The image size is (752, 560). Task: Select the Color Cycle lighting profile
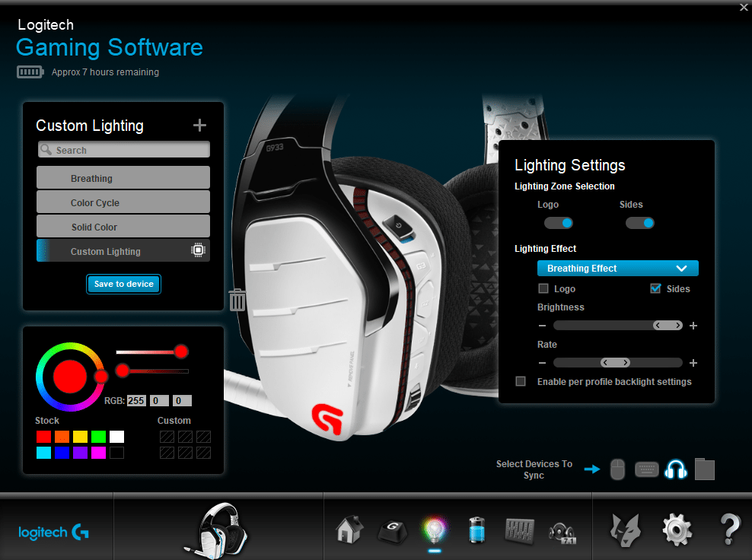coord(123,202)
